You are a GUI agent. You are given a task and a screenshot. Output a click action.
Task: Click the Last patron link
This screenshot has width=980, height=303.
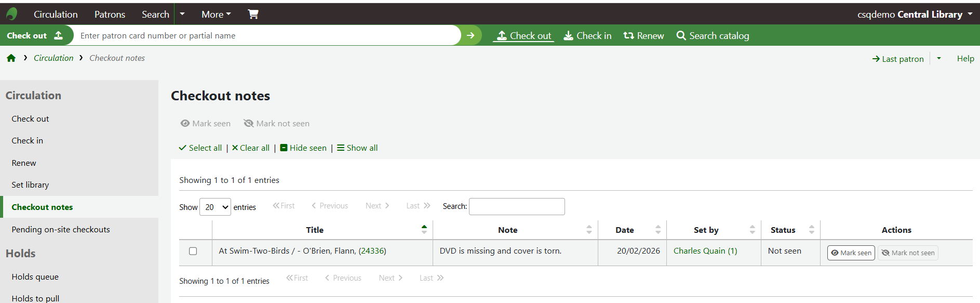[898, 59]
